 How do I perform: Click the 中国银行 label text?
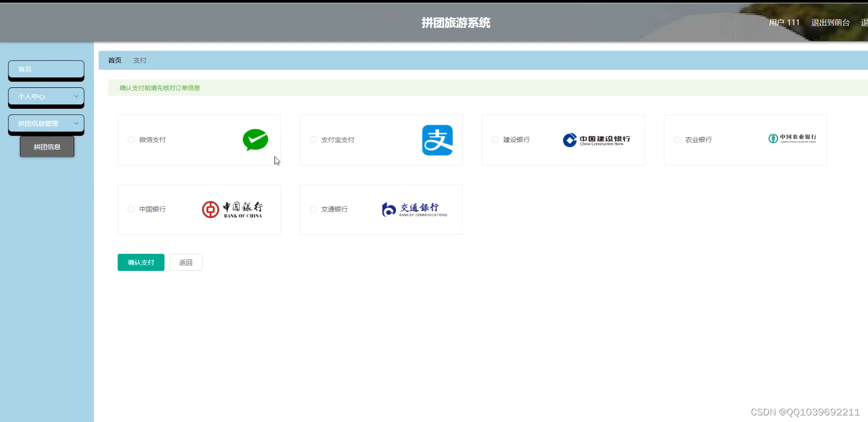(x=152, y=209)
